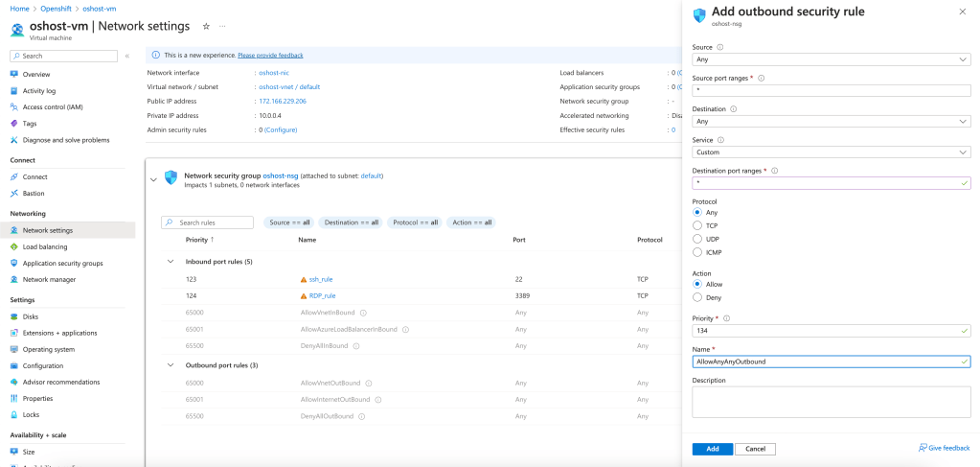This screenshot has width=980, height=467.
Task: Click the Search rules field
Action: coord(208,222)
